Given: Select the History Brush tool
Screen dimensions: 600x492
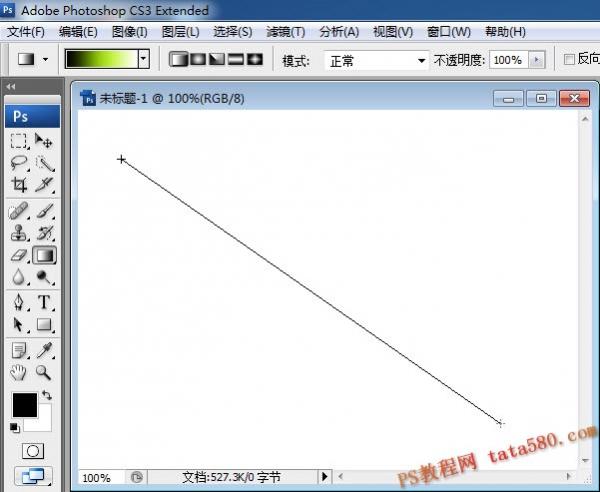Looking at the screenshot, I should tap(44, 233).
